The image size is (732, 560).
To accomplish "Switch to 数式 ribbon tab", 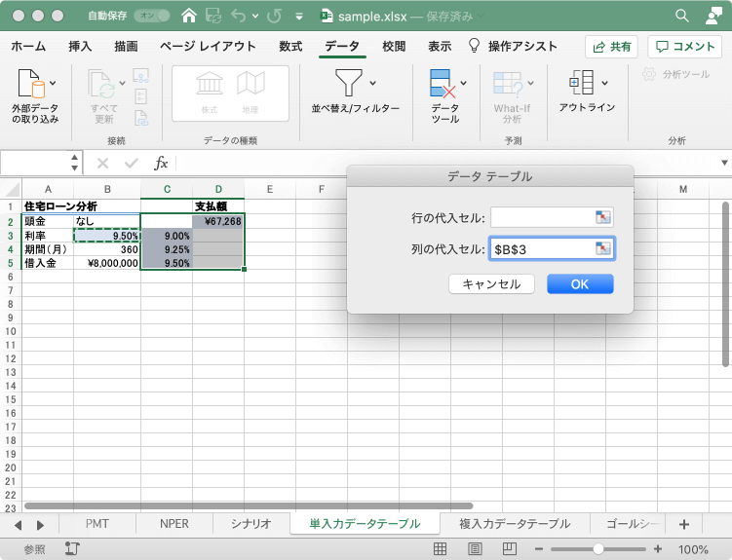I will [290, 46].
